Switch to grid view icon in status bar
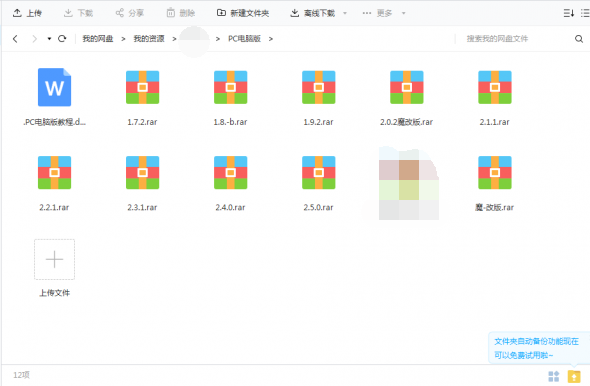This screenshot has width=590, height=386. click(x=554, y=376)
